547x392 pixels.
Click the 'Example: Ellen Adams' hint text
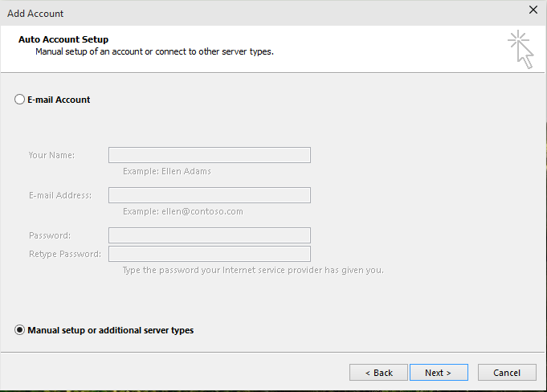[167, 171]
